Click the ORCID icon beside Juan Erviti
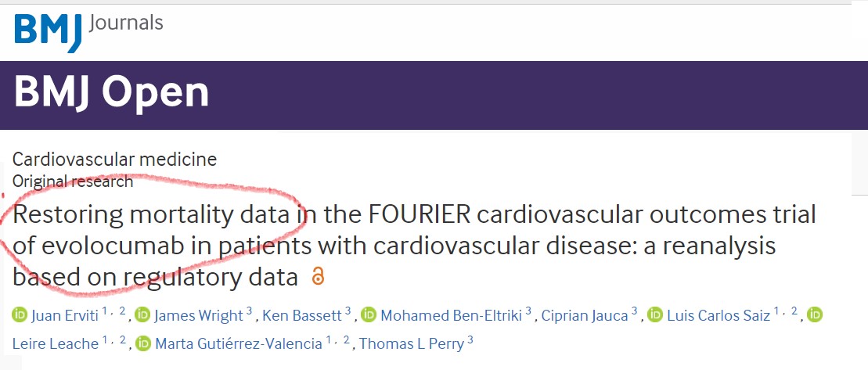Screen dimensions: 868x370 pos(20,316)
